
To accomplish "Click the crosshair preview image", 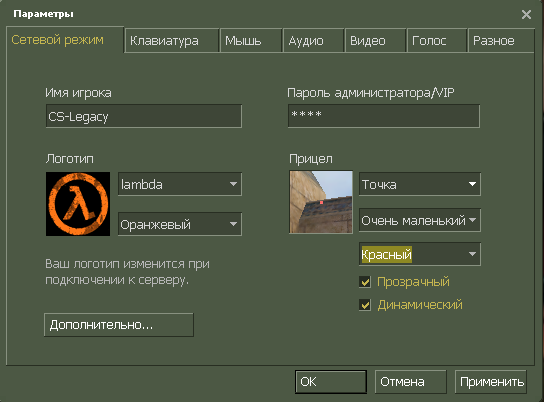I will 321,202.
